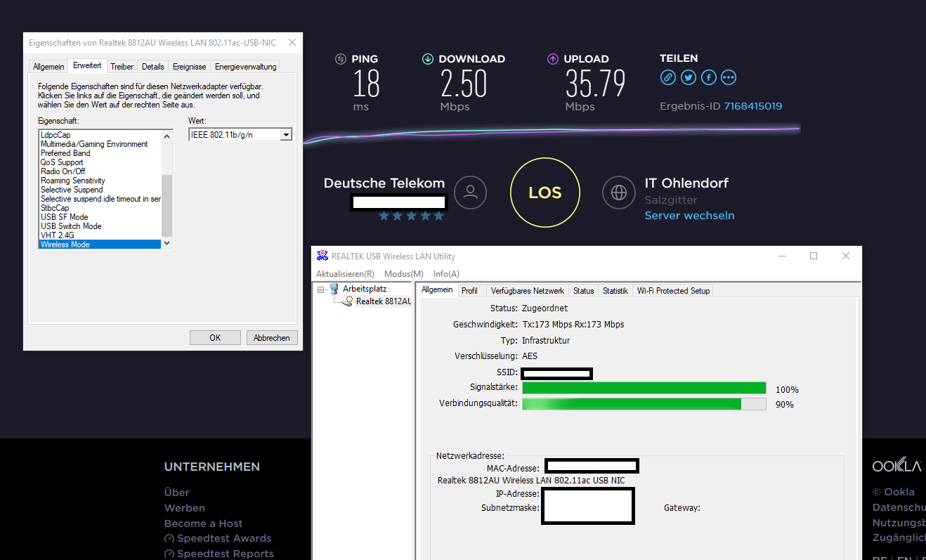Open the Info(A) menu
The image size is (926, 560).
pos(446,274)
